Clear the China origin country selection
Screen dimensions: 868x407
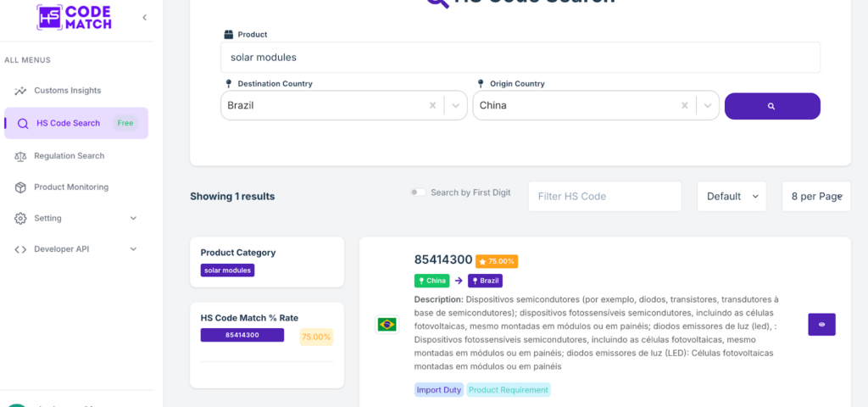pos(684,106)
